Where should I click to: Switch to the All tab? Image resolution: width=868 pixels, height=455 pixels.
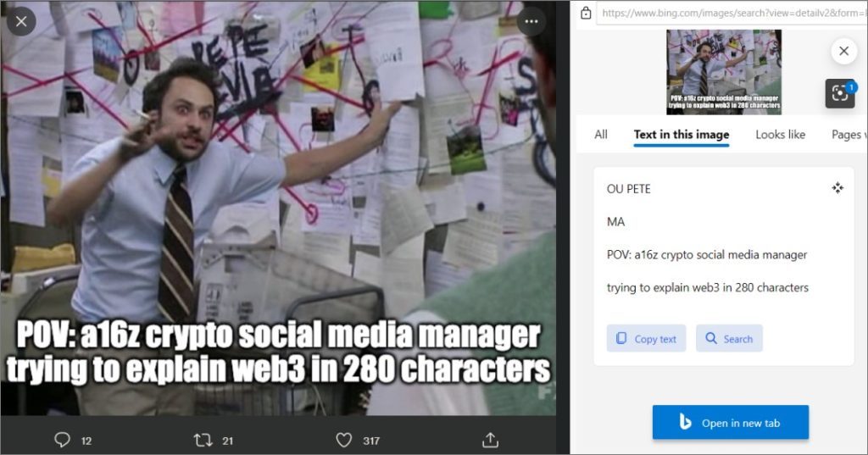tap(601, 135)
